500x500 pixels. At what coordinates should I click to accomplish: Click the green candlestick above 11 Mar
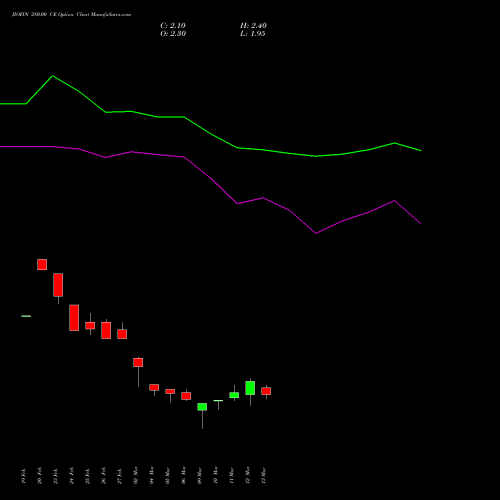coord(234,395)
